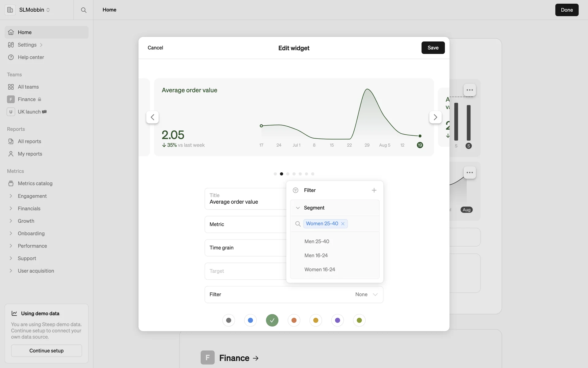
Task: Remove the Women 25-40 segment tag
Action: [x=343, y=224]
